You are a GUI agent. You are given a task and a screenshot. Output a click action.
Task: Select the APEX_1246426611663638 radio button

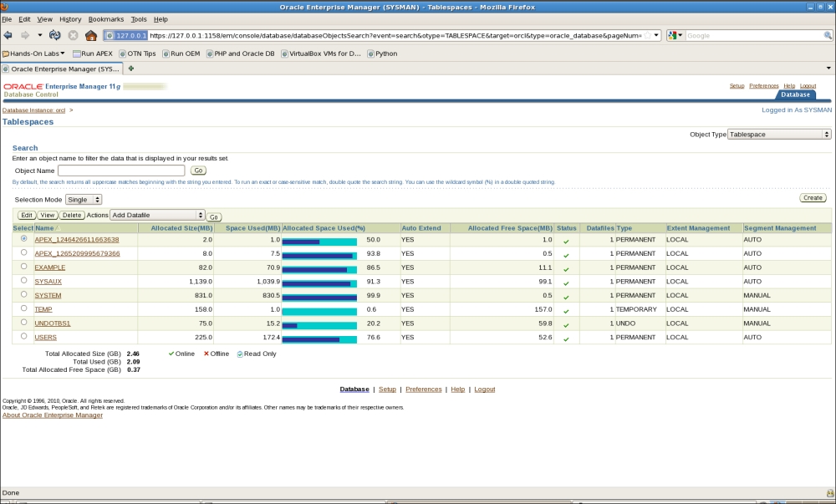point(23,239)
